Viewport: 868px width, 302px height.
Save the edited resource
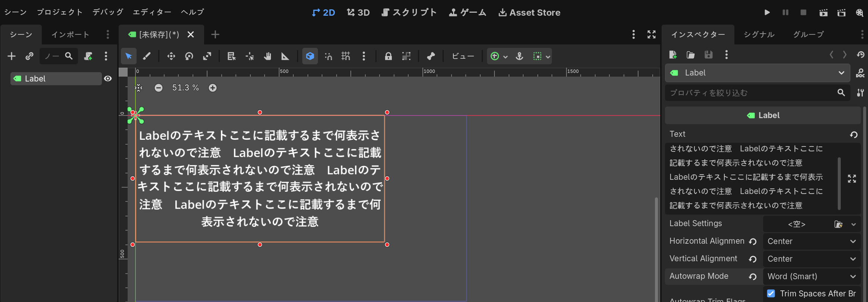point(709,55)
